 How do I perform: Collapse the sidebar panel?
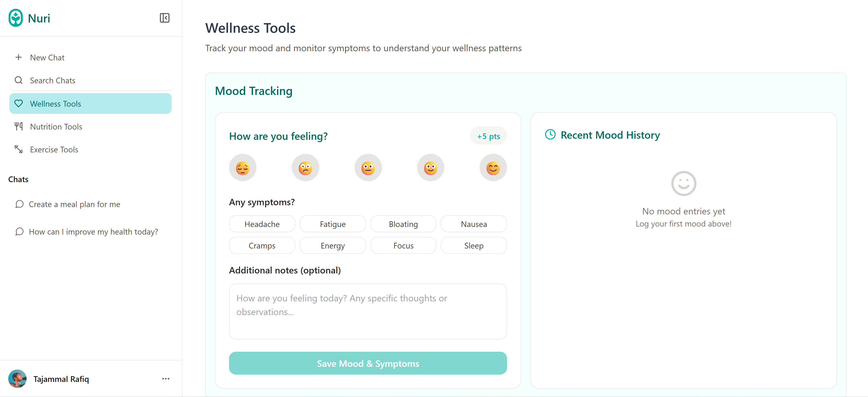coord(164,18)
